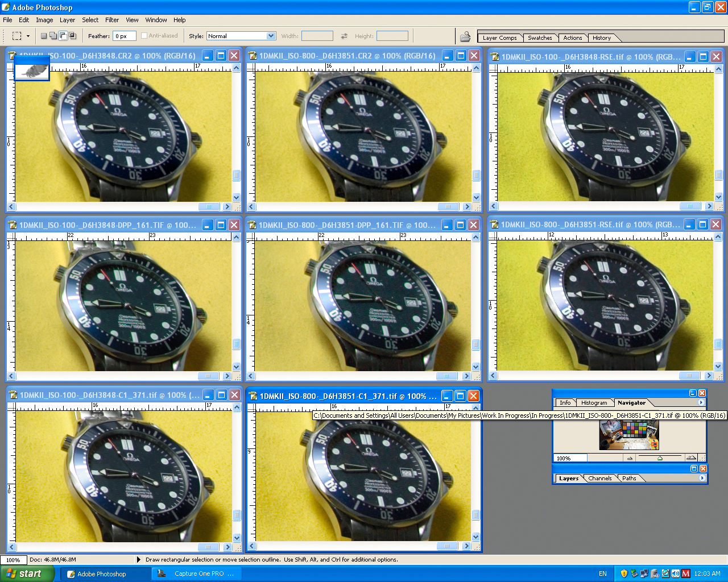This screenshot has height=582, width=728.
Task: Switch to the Channels tab
Action: 600,478
